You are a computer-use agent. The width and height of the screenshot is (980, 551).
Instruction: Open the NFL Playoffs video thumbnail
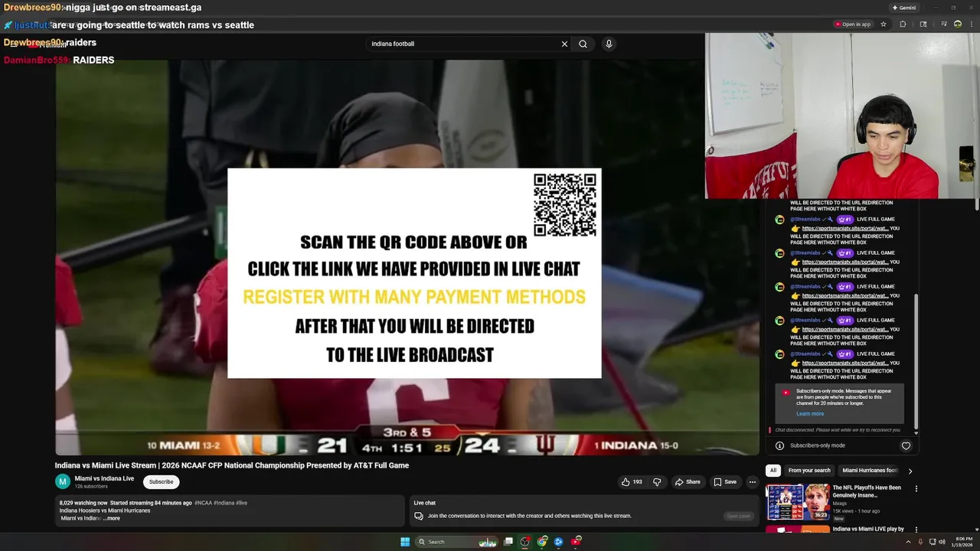pyautogui.click(x=798, y=502)
